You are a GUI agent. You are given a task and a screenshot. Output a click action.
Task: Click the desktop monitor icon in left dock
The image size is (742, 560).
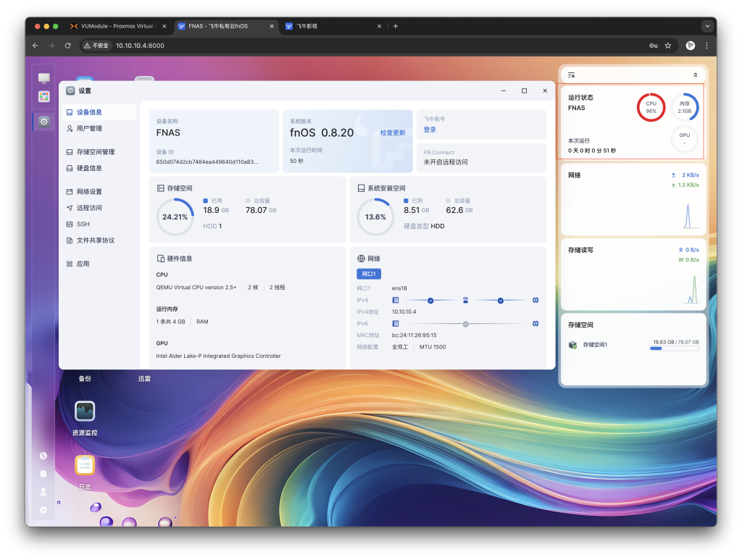click(x=44, y=78)
